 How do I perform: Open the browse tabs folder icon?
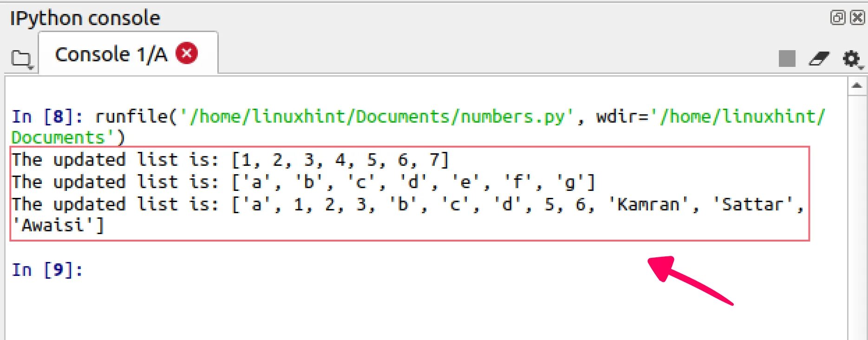coord(22,59)
